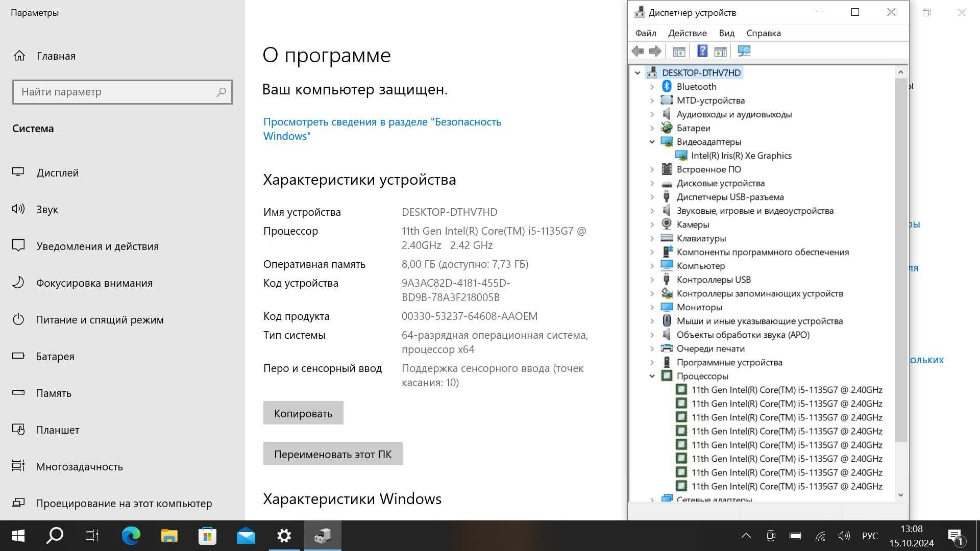Open the Вид menu
The image size is (980, 551).
(727, 33)
